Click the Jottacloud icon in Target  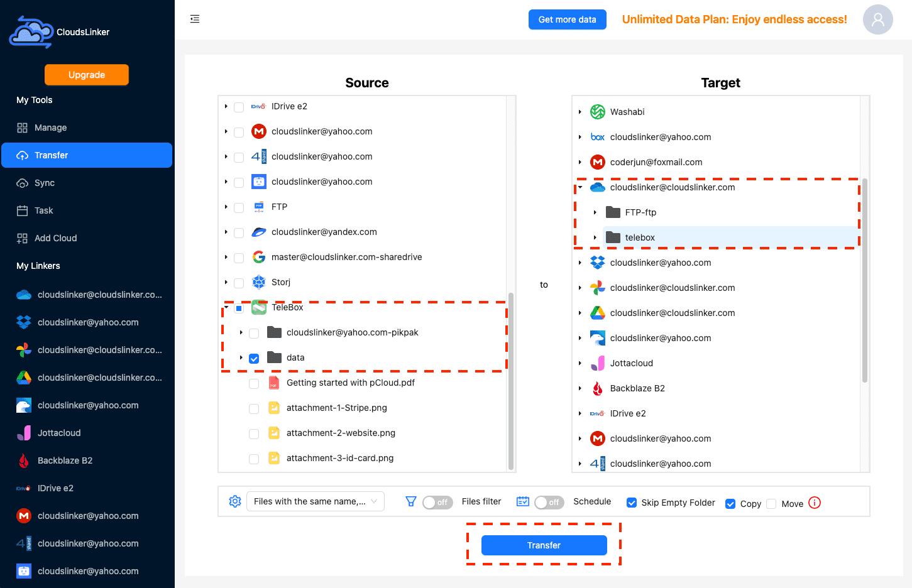[598, 363]
